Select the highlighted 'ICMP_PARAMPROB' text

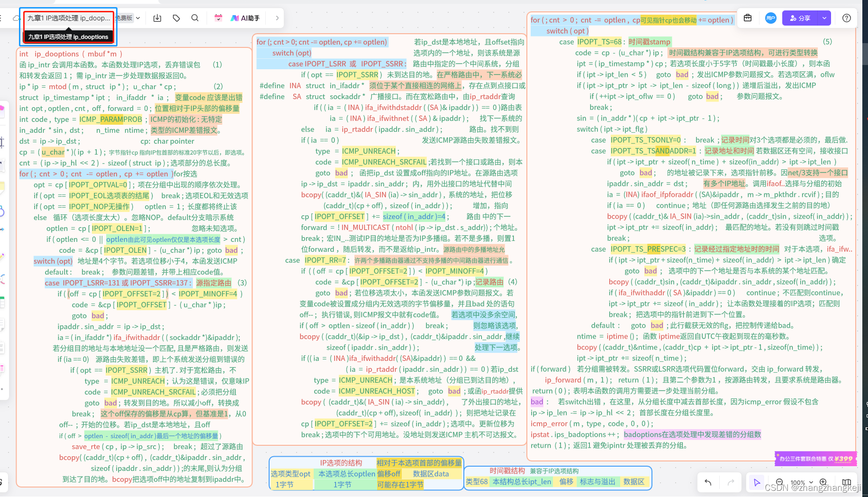(111, 119)
